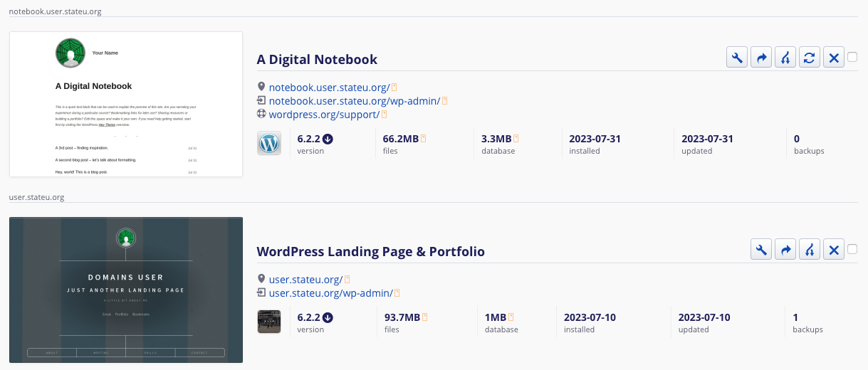868x370 pixels.
Task: Click A Digital Notebook site preview thumbnail
Action: pos(126,104)
